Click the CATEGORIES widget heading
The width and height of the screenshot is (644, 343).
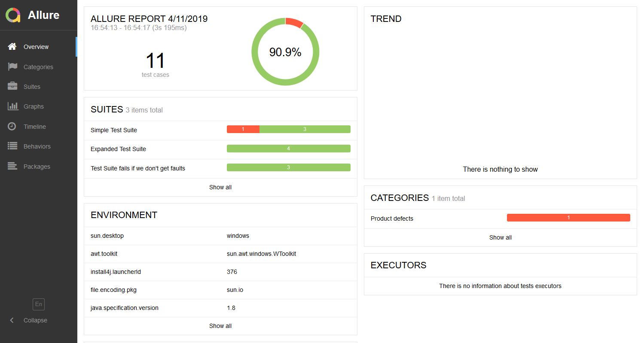(x=400, y=198)
